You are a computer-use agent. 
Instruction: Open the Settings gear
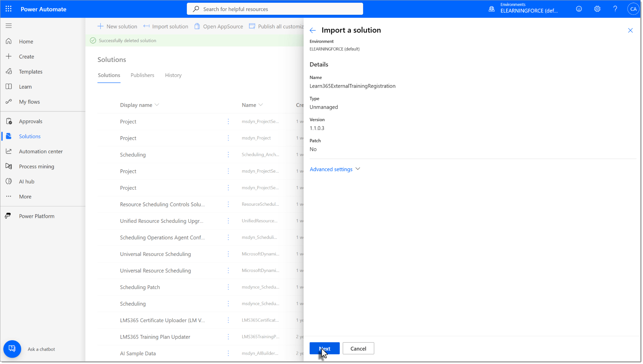point(597,9)
